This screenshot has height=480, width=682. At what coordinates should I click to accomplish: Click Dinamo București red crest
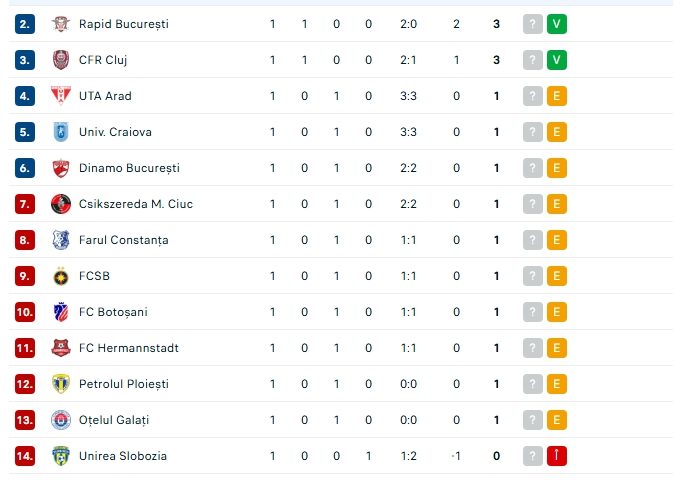pos(61,168)
